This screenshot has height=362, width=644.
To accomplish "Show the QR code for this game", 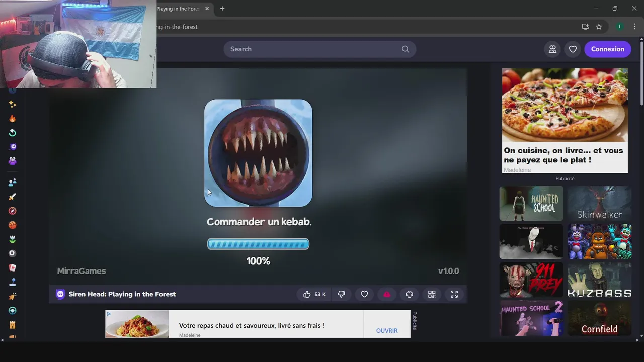I will tap(432, 294).
